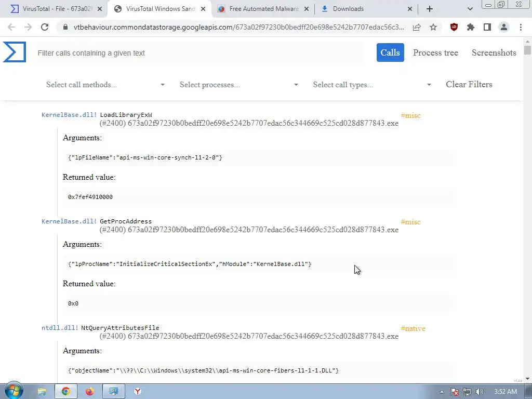The width and height of the screenshot is (532, 399).
Task: Click ntdll.dll! module label
Action: tap(60, 328)
